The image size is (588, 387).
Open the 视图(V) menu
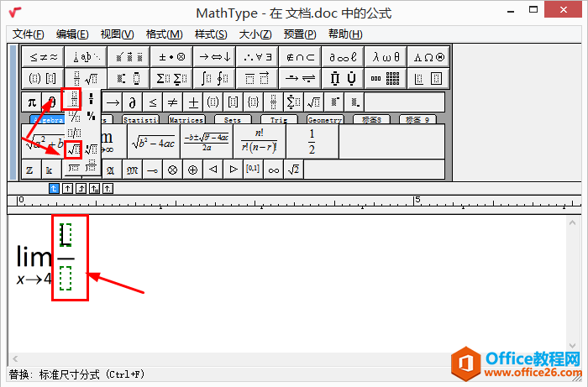coord(117,34)
